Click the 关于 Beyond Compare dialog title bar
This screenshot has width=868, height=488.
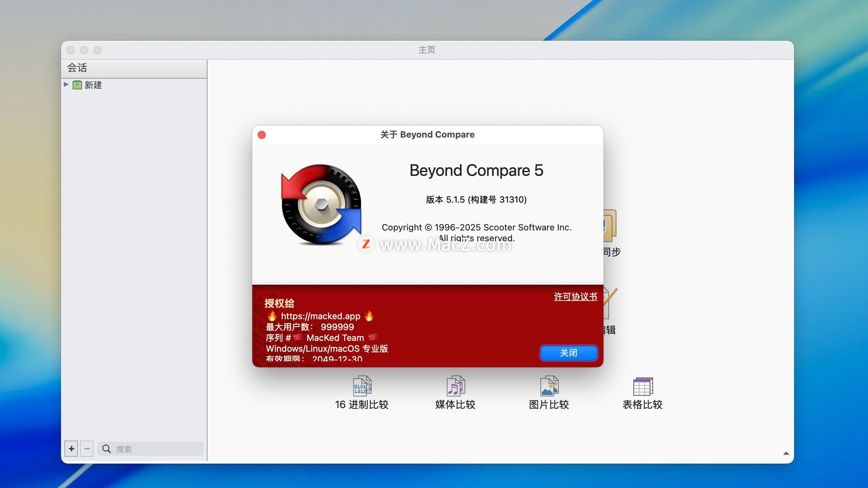tap(427, 135)
